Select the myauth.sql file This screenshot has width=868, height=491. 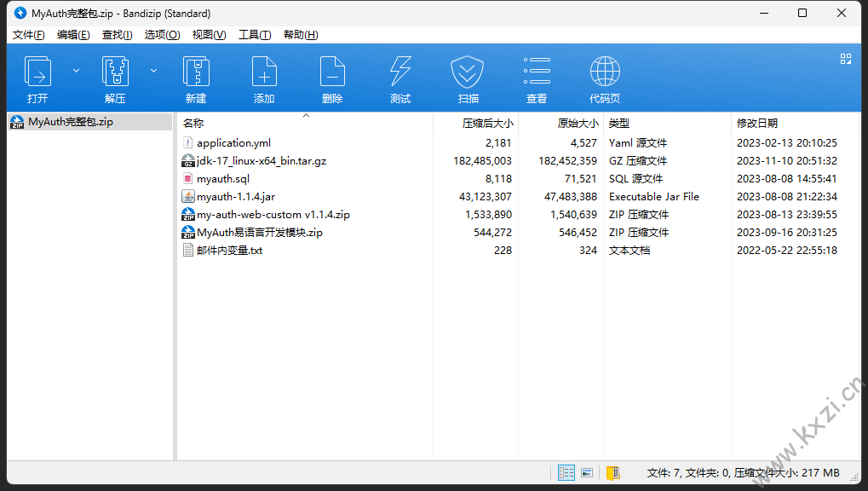coord(223,179)
